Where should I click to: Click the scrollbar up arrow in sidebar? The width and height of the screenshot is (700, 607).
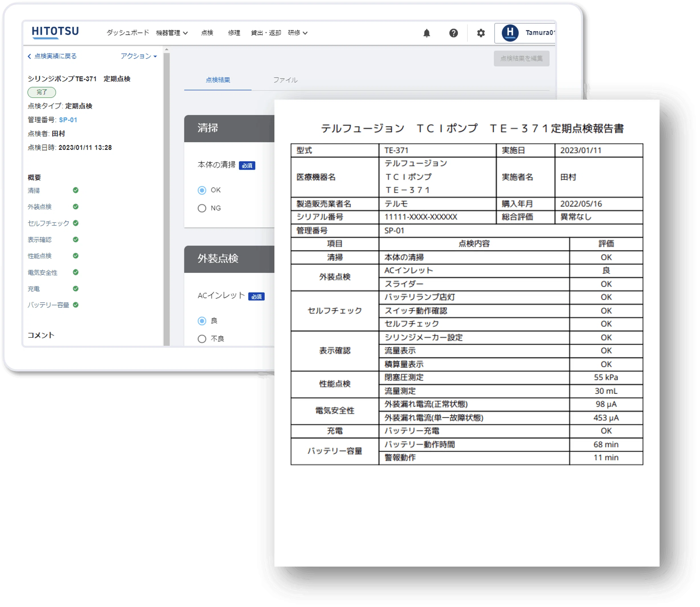[166, 50]
